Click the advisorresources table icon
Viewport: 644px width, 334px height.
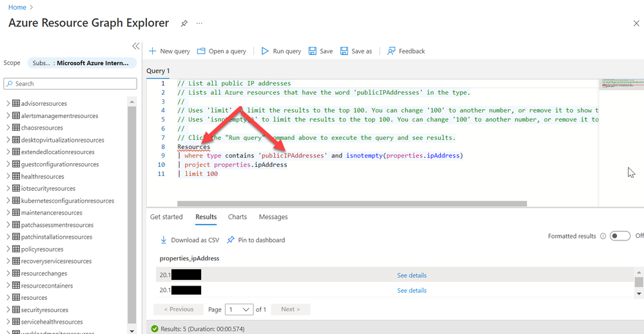click(16, 103)
